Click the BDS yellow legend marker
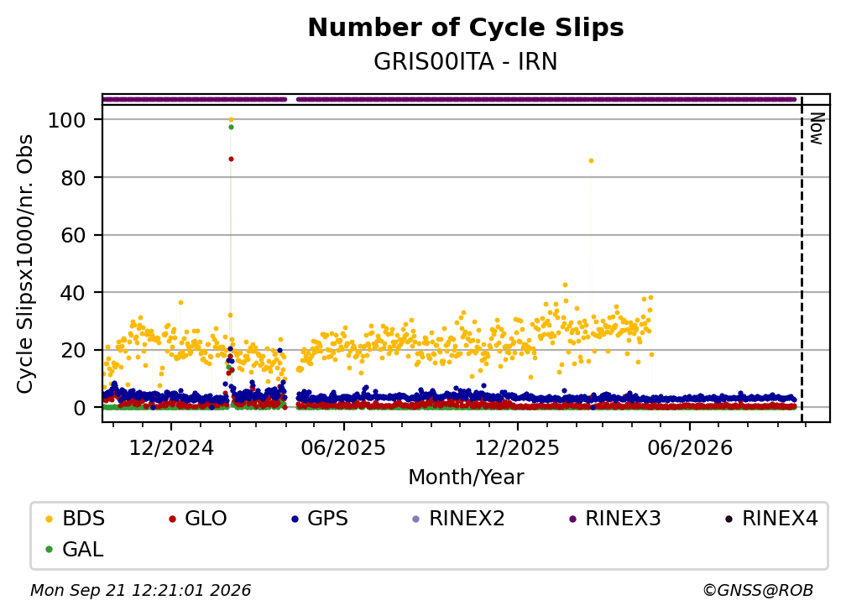 tap(49, 519)
